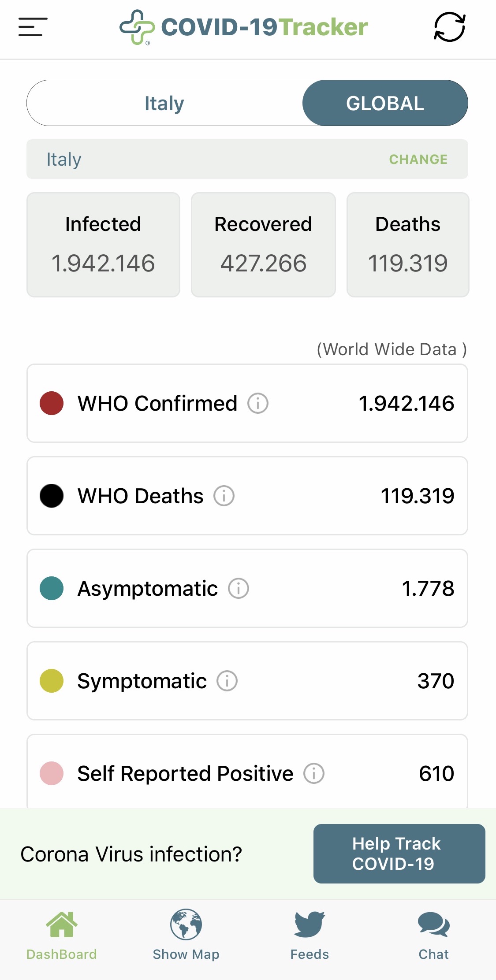Tap the Deaths statistics card
496x980 pixels.
tap(408, 245)
